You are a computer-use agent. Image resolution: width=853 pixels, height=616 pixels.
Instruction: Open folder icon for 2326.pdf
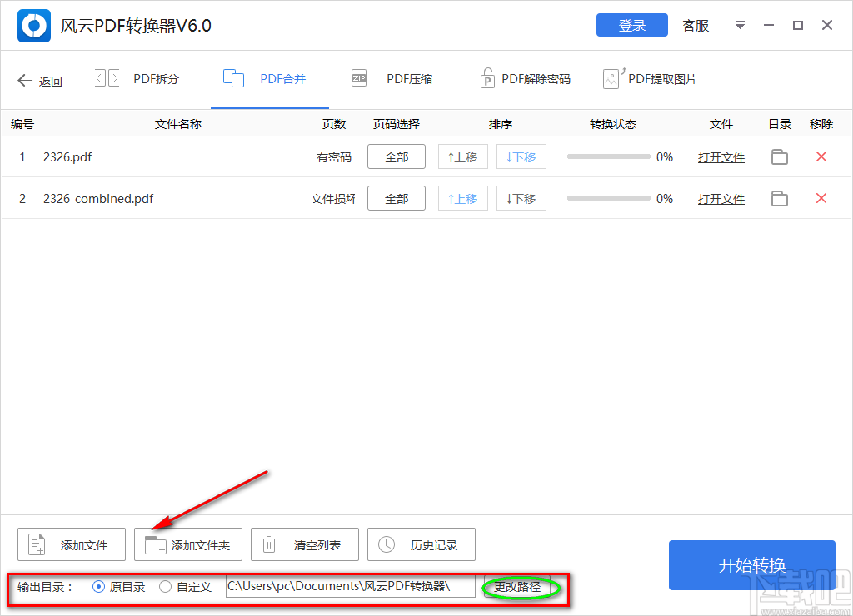point(780,157)
